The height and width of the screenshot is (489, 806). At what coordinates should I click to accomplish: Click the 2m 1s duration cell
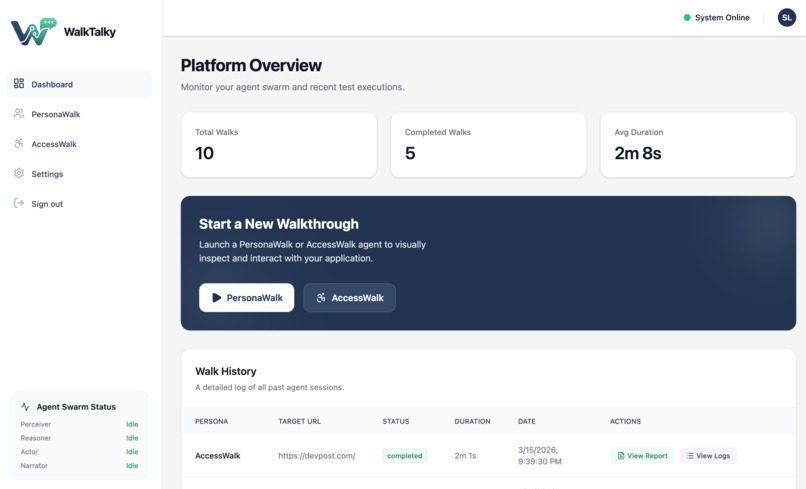[465, 456]
